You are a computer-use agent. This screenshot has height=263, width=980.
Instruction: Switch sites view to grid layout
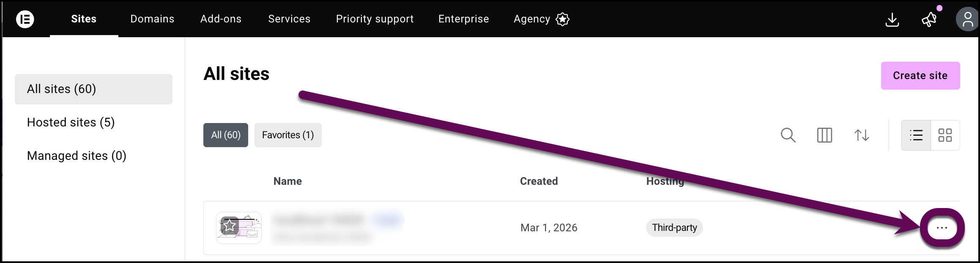click(x=945, y=135)
